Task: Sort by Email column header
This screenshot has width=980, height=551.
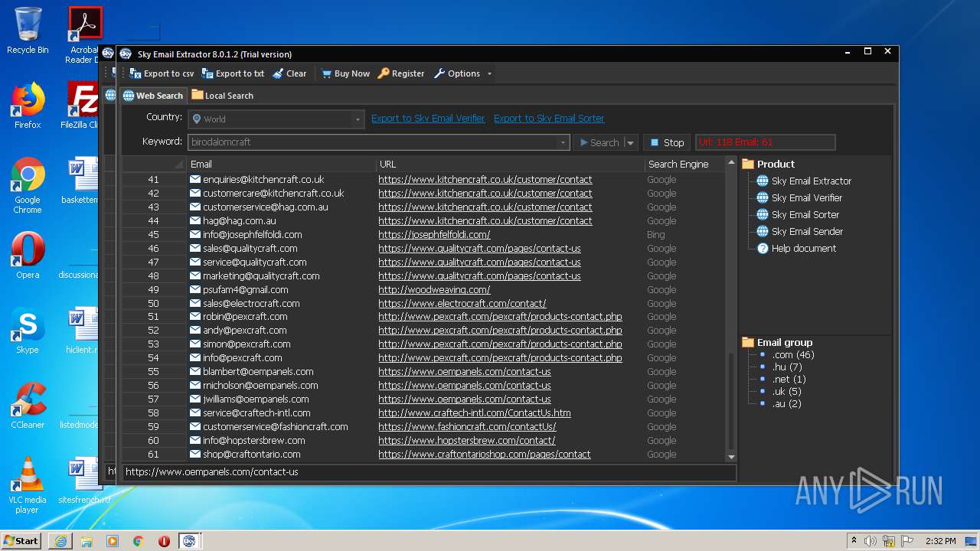Action: (281, 164)
